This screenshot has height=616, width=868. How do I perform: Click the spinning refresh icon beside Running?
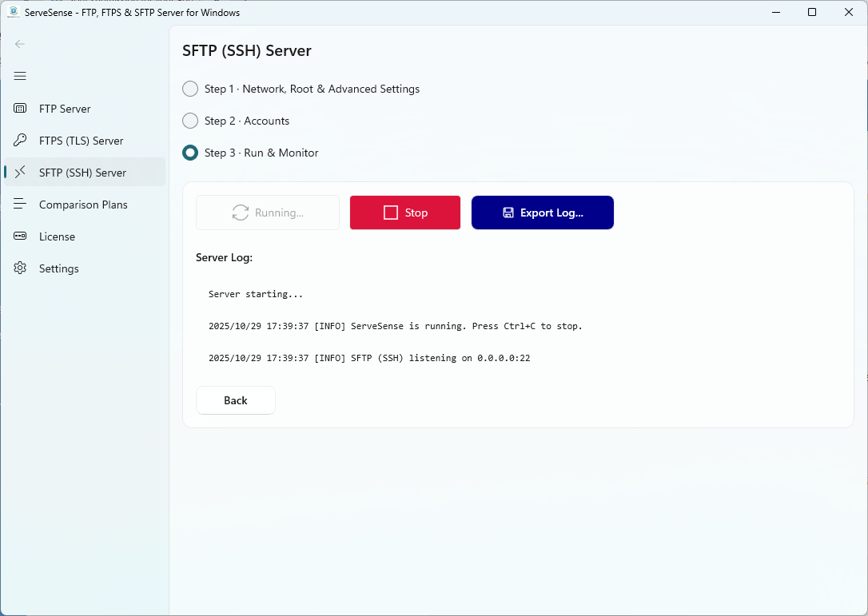pos(241,213)
